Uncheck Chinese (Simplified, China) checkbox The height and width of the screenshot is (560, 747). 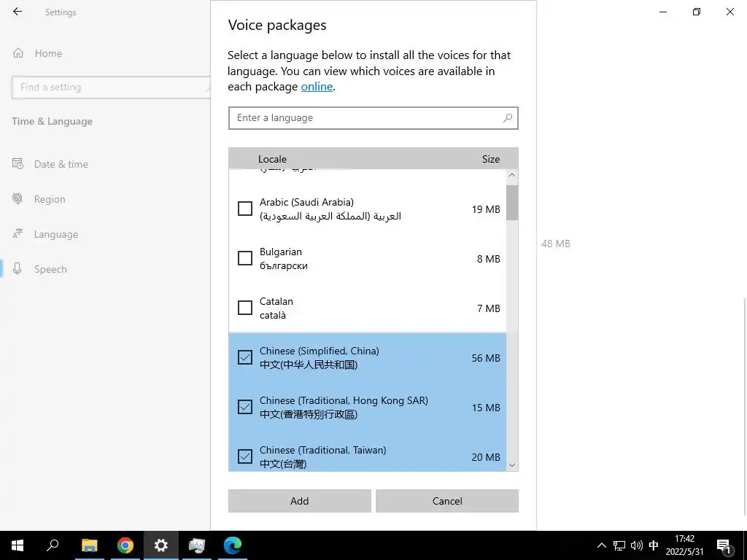(x=245, y=357)
